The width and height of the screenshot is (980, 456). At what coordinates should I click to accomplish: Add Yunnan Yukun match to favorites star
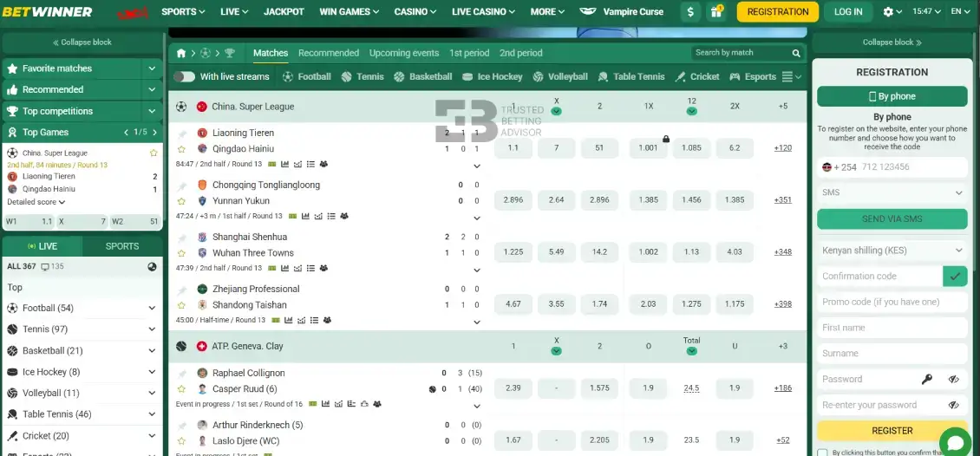(181, 201)
